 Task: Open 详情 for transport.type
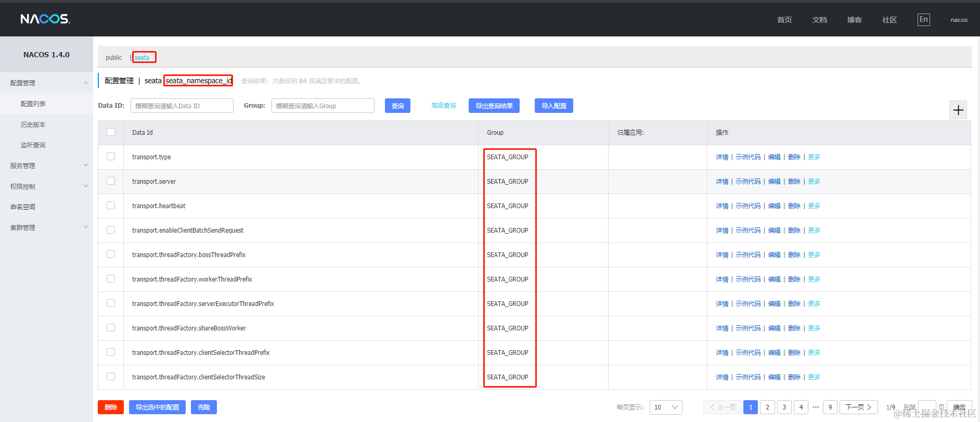click(722, 157)
